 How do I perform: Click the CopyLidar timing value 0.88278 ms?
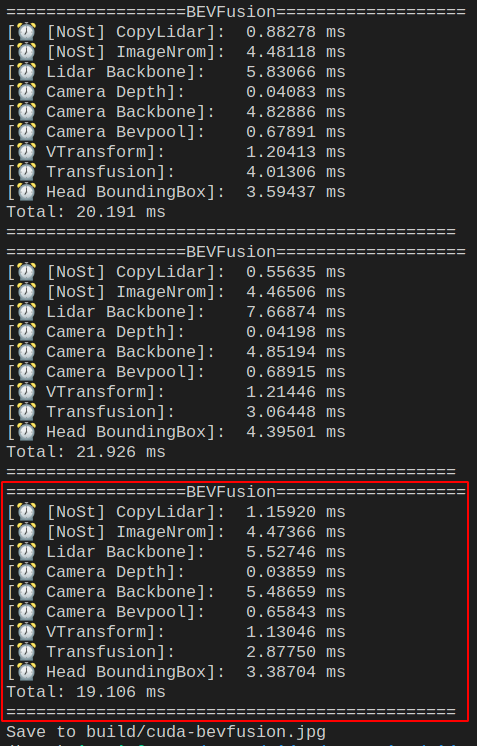295,32
